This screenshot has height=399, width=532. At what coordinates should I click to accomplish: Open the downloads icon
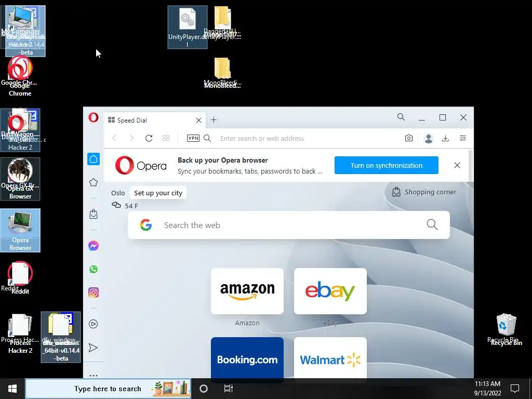(445, 138)
